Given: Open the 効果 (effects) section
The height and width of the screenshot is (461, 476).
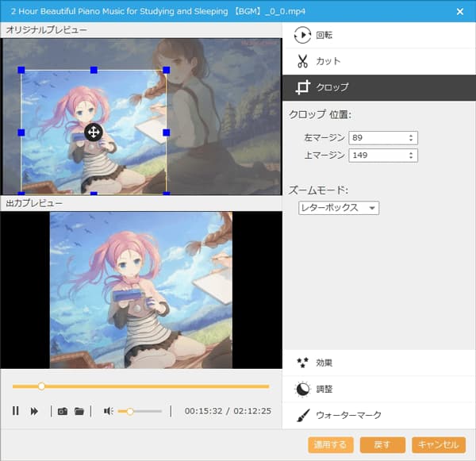Looking at the screenshot, I should click(379, 363).
